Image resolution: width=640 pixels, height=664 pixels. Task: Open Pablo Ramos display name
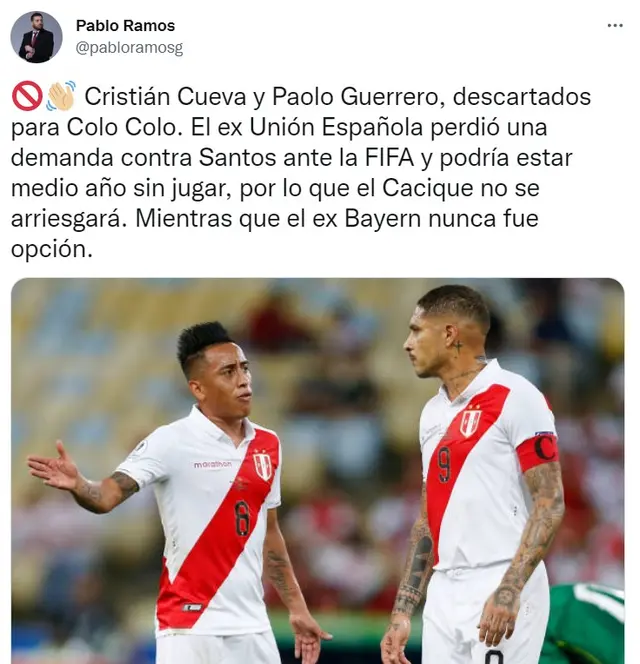[x=125, y=26]
